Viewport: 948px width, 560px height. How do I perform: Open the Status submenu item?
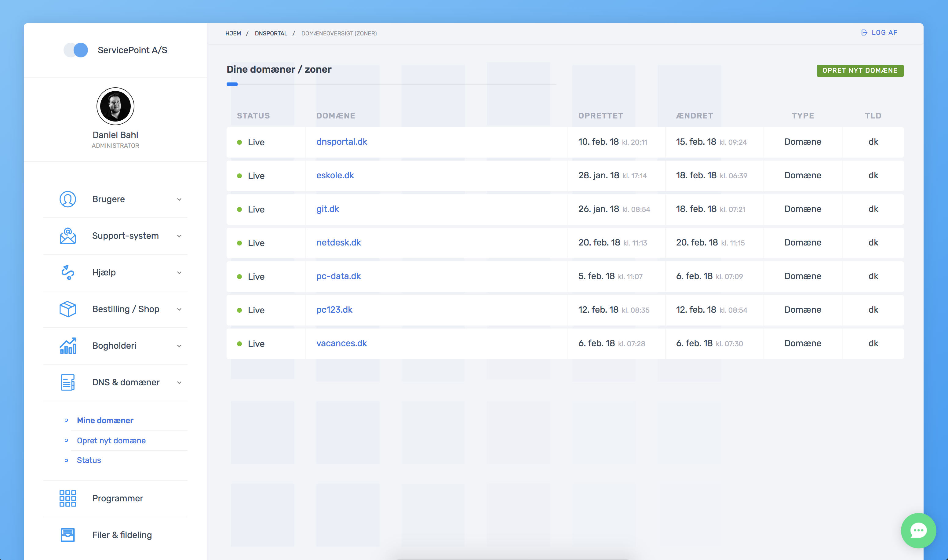pos(89,460)
